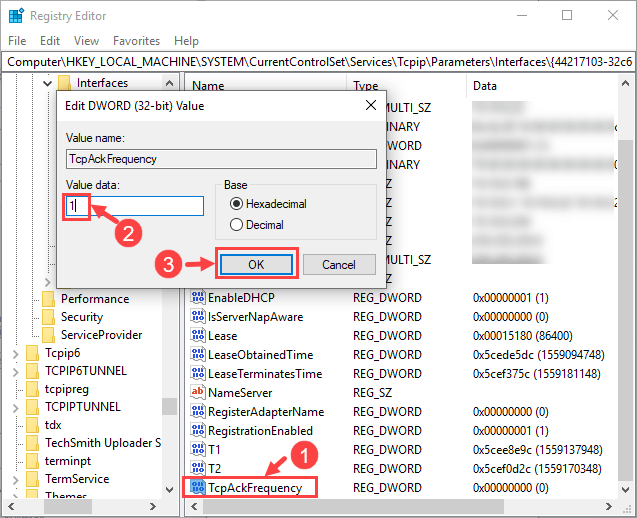Expand the Tcpip6 tree node

(x=15, y=354)
